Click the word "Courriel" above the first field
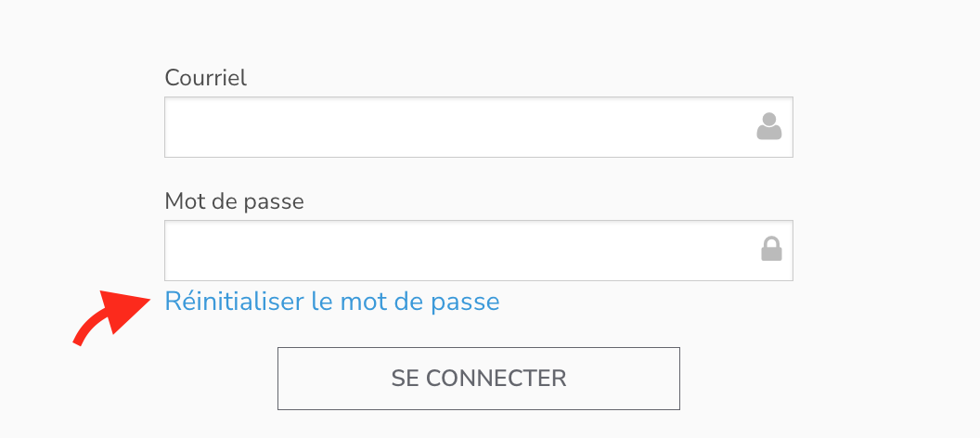Screen dimensions: 980x438 pyautogui.click(x=205, y=78)
